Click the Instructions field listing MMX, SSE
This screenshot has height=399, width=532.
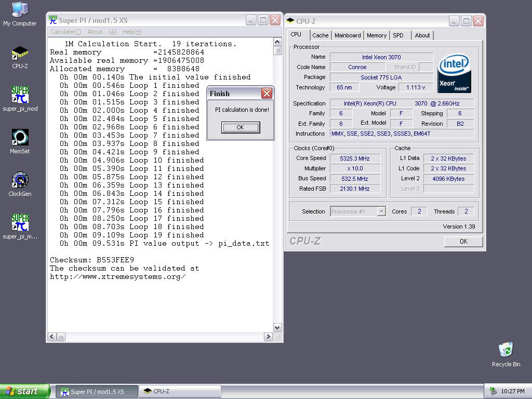[x=402, y=134]
